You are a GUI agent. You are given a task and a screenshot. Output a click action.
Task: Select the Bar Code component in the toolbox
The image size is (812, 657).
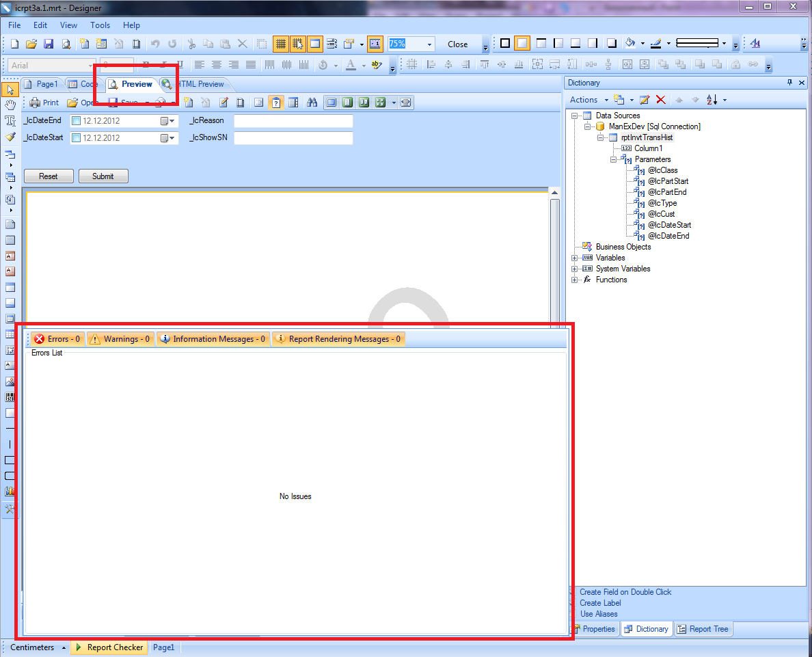pos(10,397)
